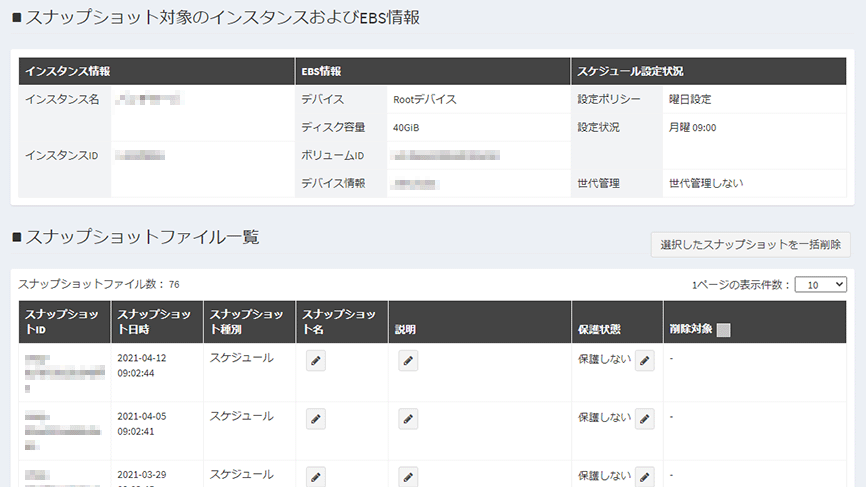Screen dimensions: 866x487
Task: Click the 説明 column header
Action: 405,329
